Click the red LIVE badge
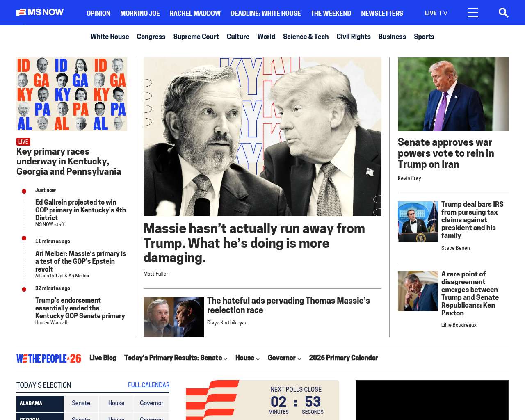 (x=23, y=142)
